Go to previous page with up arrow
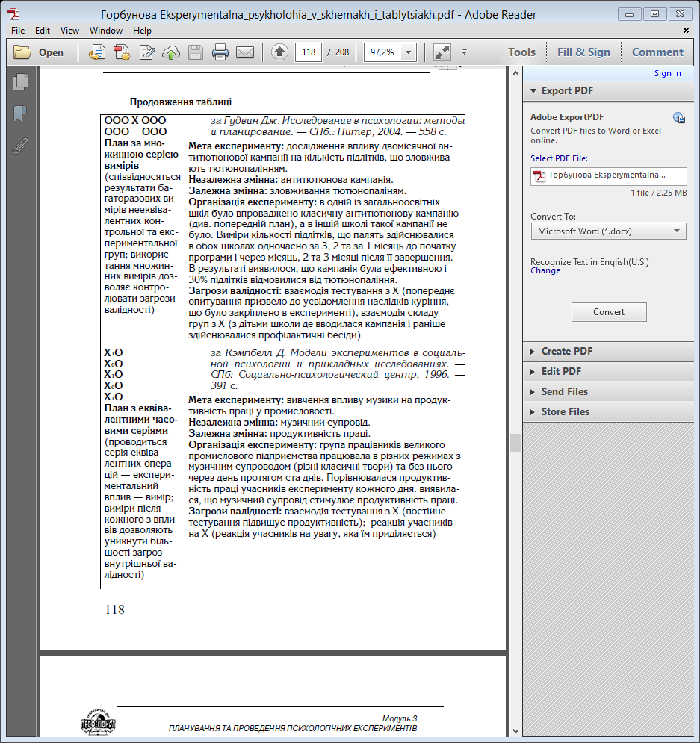The width and height of the screenshot is (700, 743). click(279, 52)
